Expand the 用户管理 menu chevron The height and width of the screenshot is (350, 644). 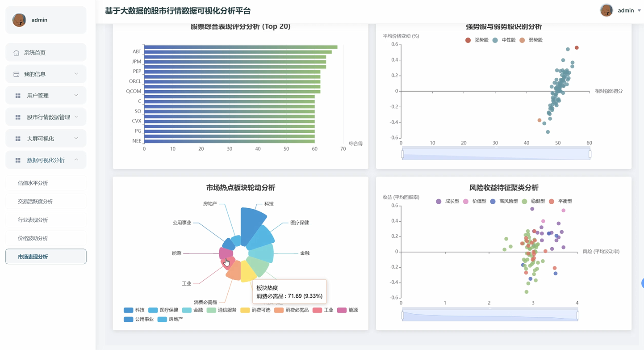(x=76, y=95)
